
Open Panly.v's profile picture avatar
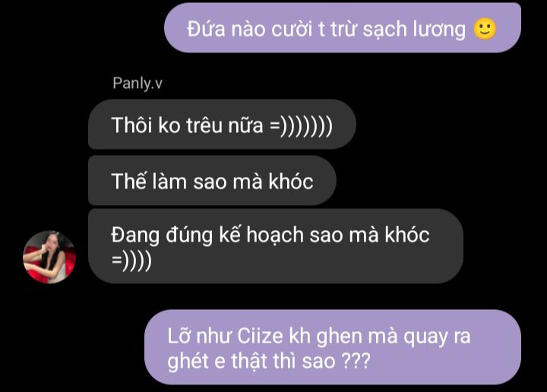click(x=49, y=257)
